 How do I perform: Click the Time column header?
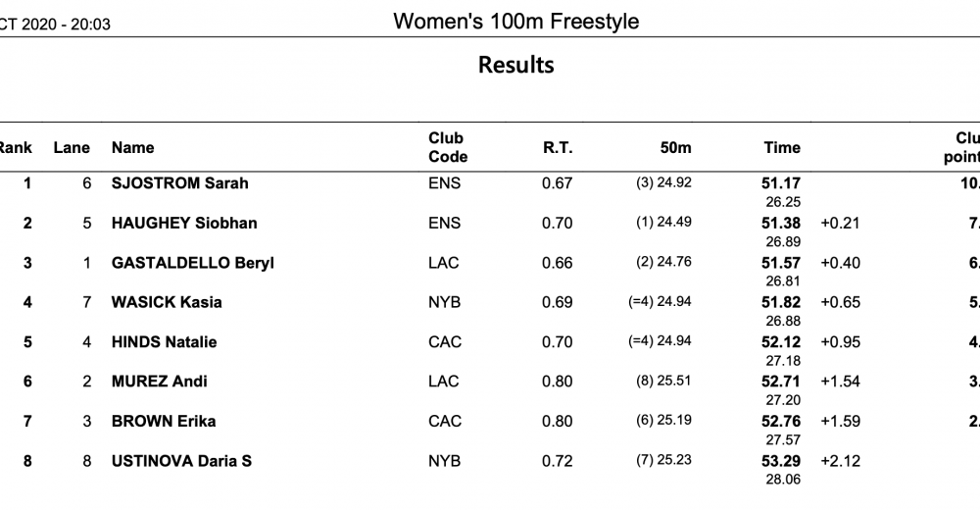[782, 148]
